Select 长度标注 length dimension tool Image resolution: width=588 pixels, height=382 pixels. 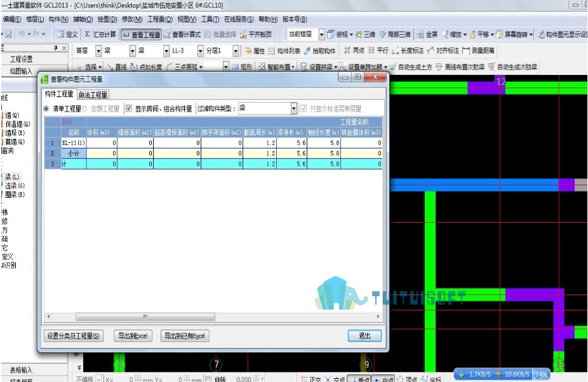tap(408, 50)
